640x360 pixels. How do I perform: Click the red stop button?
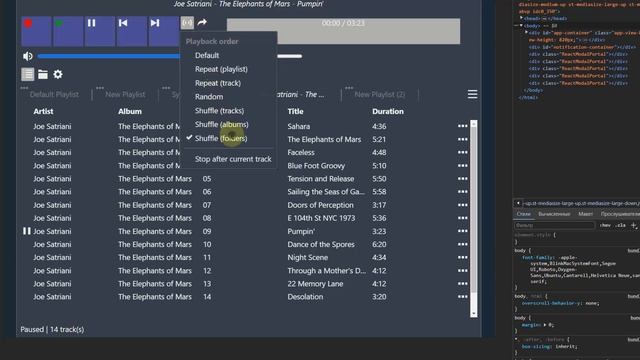coord(36,31)
